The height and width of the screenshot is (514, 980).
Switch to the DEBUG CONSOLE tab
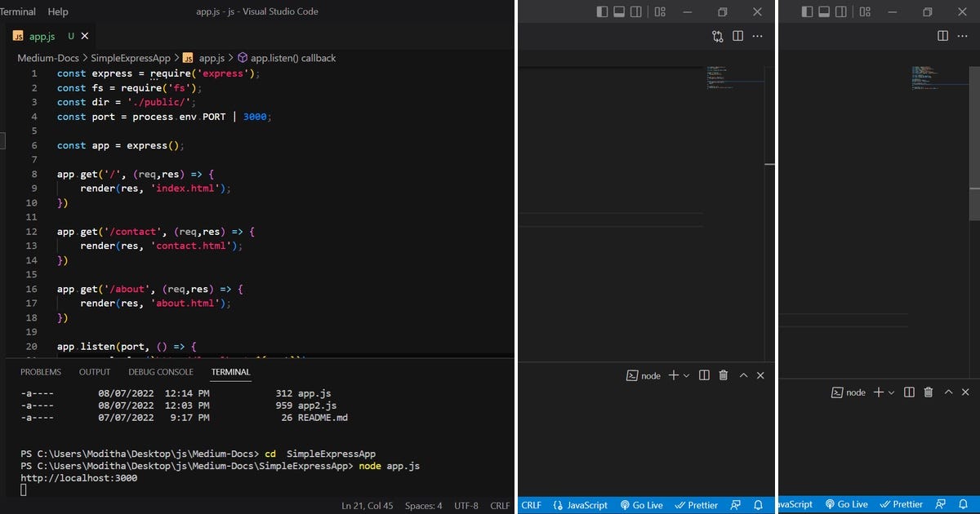160,371
